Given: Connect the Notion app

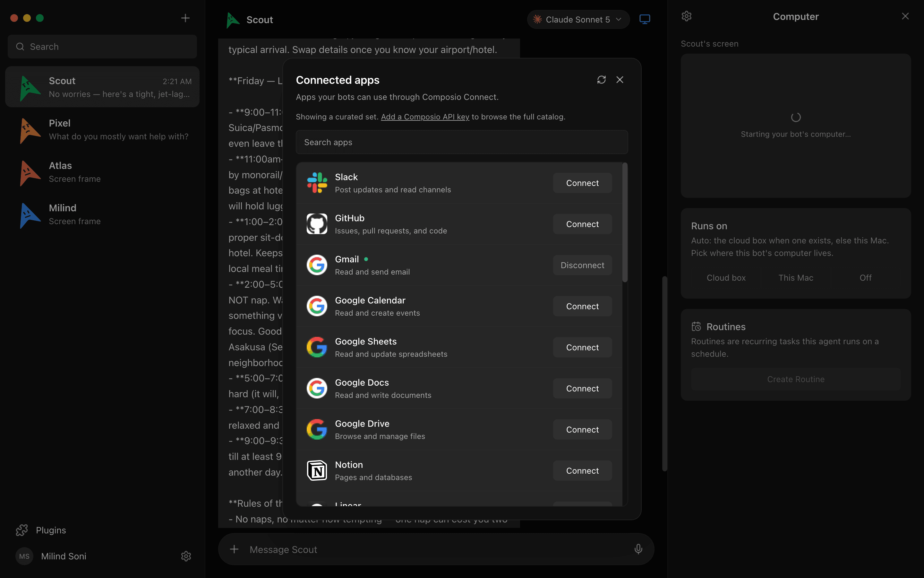Looking at the screenshot, I should 582,470.
